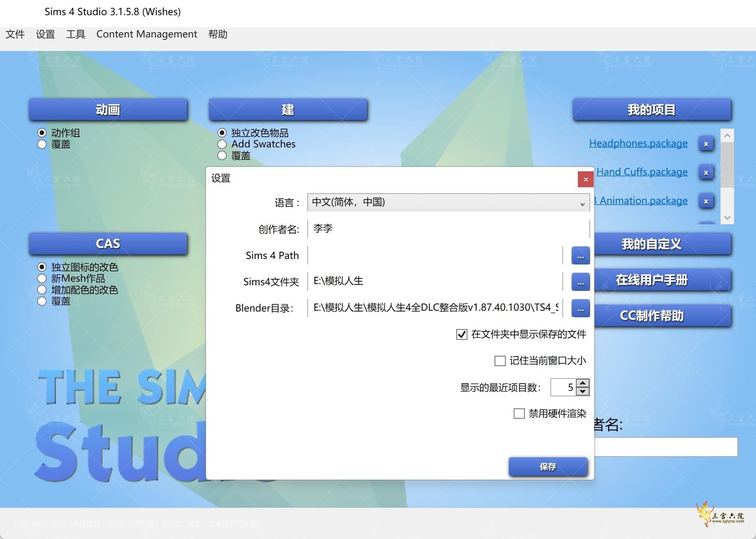The height and width of the screenshot is (539, 756).
Task: Open the 工具 menu
Action: (x=76, y=34)
